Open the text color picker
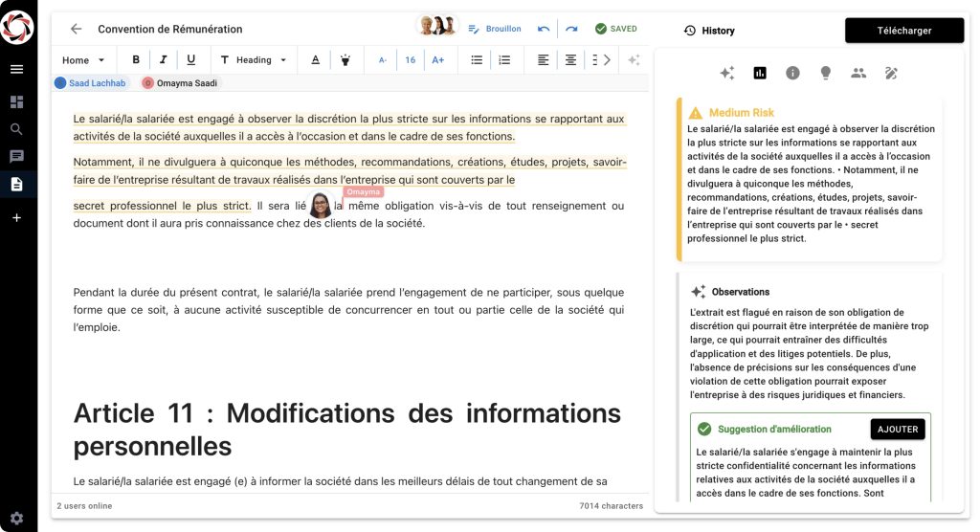 (315, 59)
